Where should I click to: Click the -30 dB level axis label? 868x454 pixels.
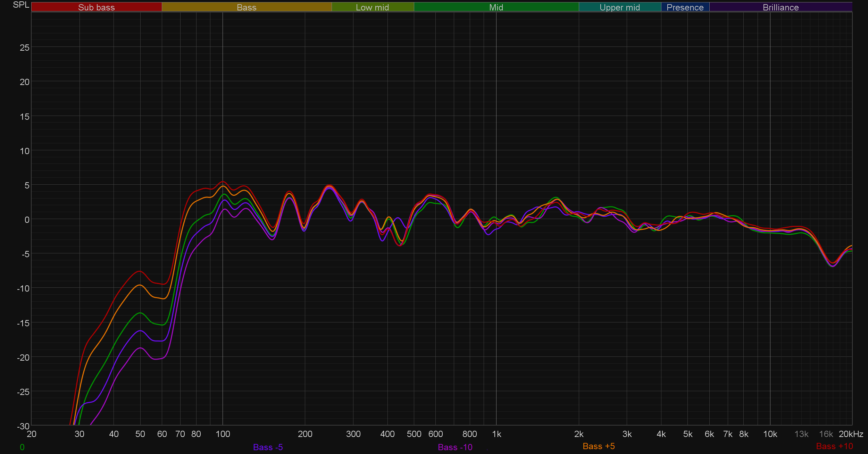tap(23, 426)
